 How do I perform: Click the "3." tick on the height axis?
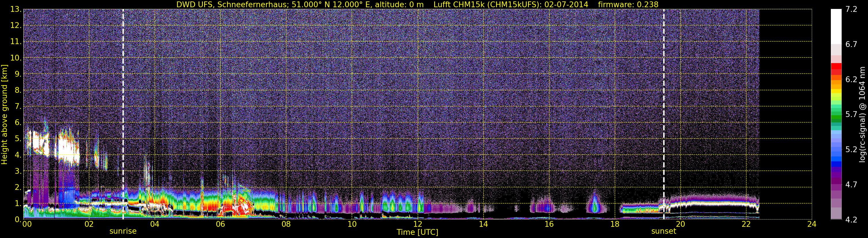18,171
